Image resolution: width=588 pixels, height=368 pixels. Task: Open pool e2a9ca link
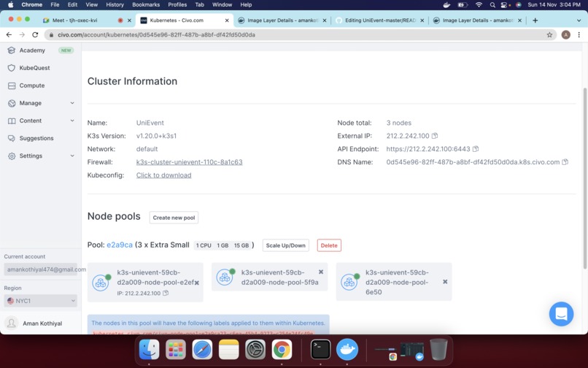120,245
